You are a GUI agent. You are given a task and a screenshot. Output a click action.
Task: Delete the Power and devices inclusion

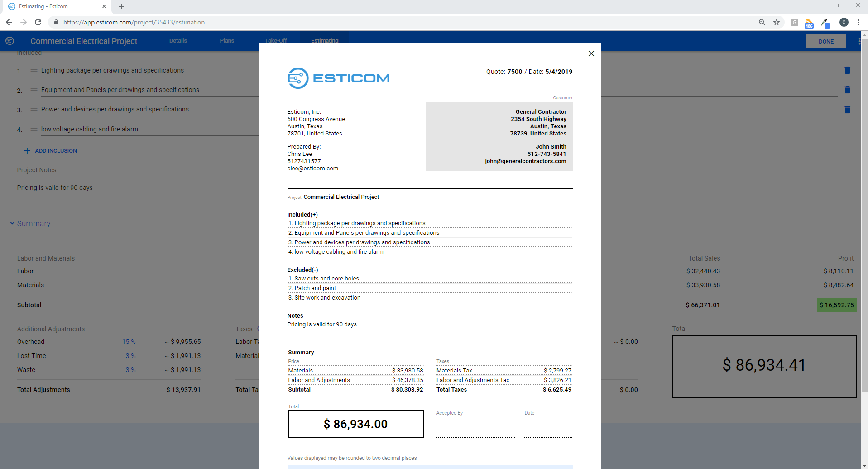point(847,109)
